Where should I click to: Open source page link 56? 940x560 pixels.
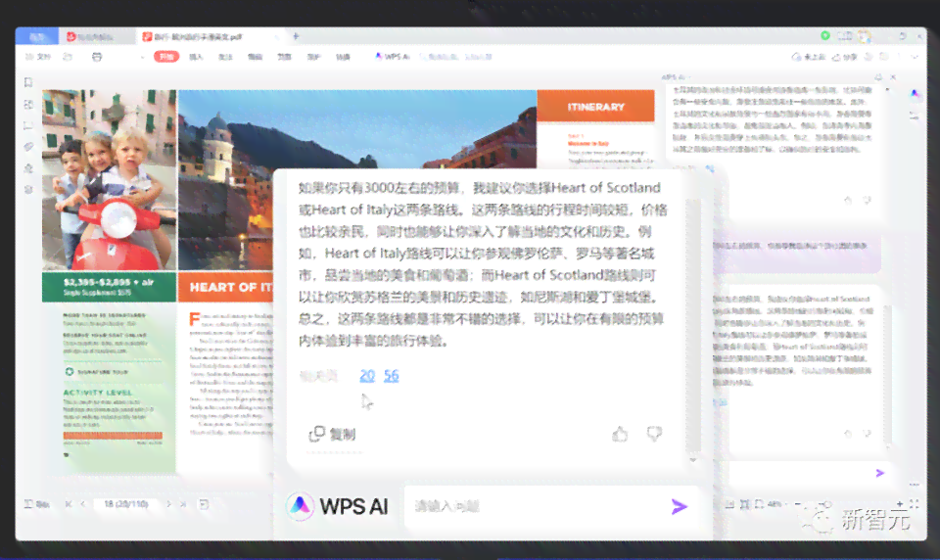[x=392, y=376]
